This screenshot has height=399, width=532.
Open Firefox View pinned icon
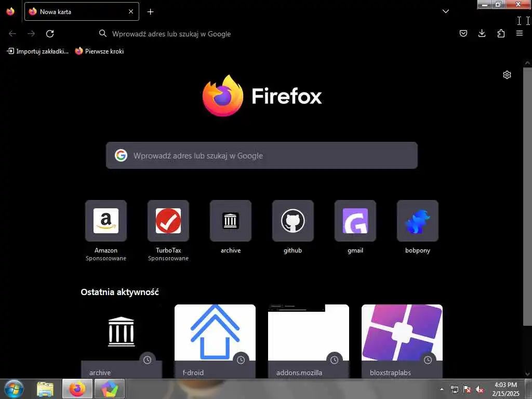[x=10, y=11]
